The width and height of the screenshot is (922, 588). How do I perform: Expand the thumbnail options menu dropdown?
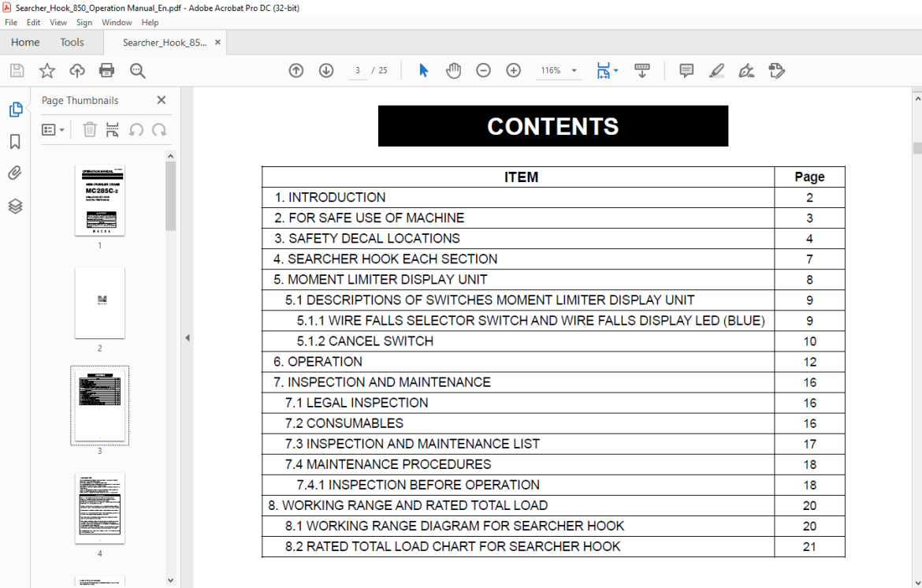pos(53,130)
